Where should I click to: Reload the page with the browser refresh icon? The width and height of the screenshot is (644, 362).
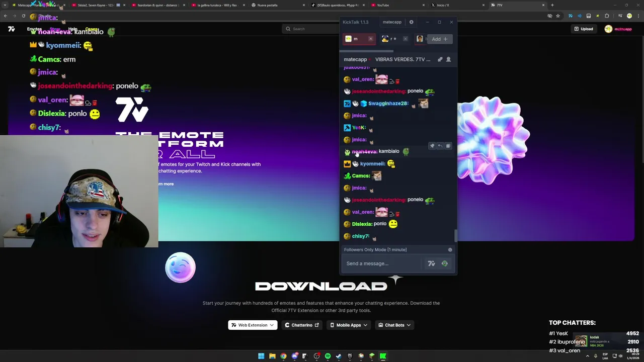(x=23, y=16)
